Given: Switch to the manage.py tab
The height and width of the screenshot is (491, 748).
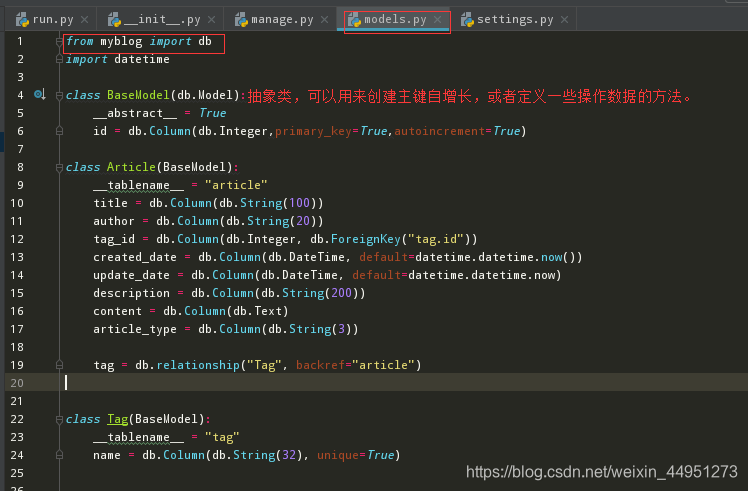Looking at the screenshot, I should coord(281,20).
